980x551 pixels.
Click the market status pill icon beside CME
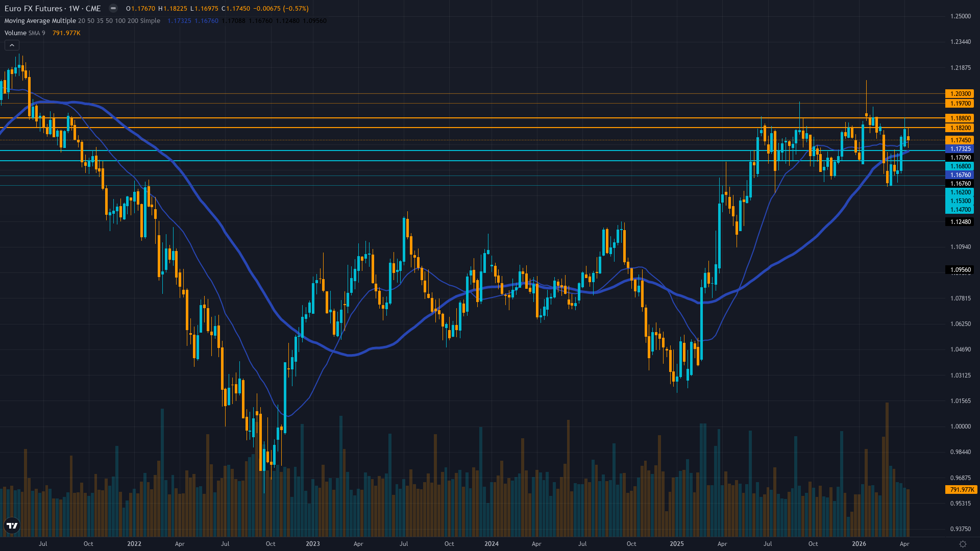(113, 8)
